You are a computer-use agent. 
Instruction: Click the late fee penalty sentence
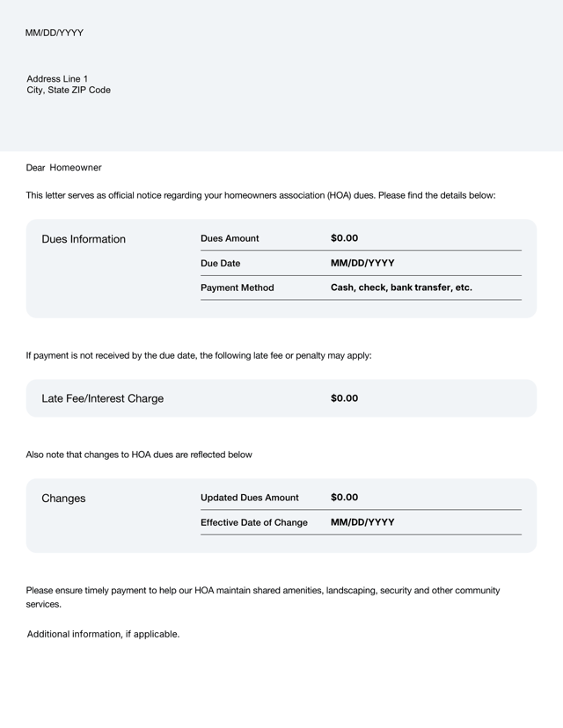(x=199, y=356)
